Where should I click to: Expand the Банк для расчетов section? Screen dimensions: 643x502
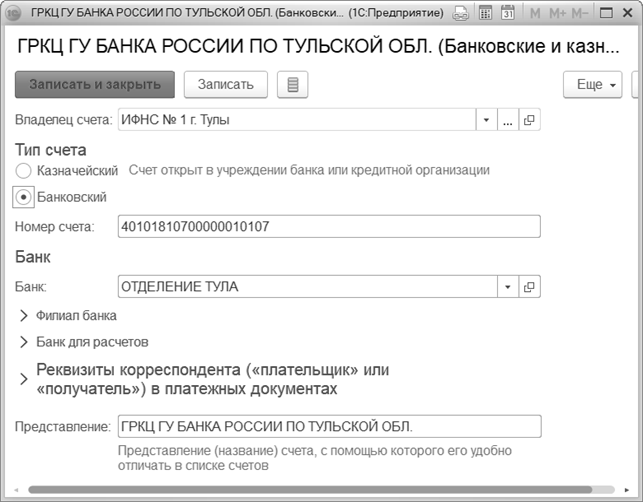pos(24,342)
